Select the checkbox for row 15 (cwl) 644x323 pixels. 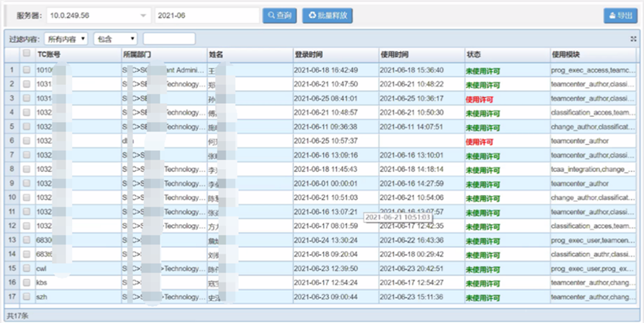coord(27,268)
